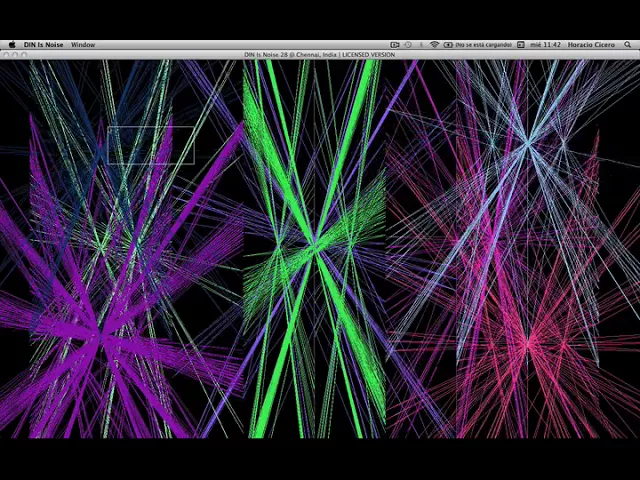
Task: Minimize the DIN Is Noise window
Action: click(15, 55)
